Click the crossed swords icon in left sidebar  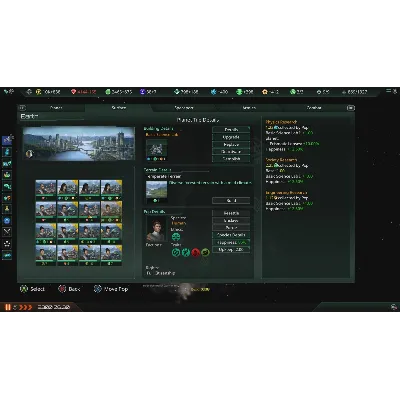click(7, 231)
